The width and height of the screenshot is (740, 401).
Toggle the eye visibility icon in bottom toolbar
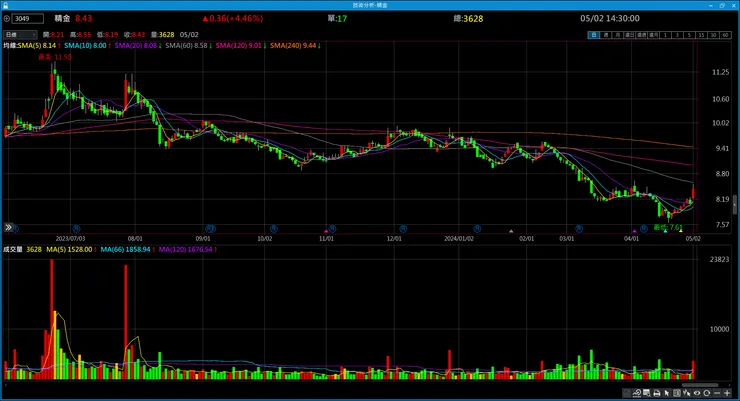click(697, 393)
